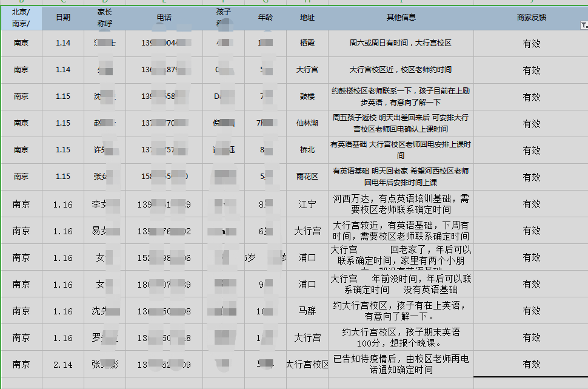Screen dimensions: 588x389
Task: Select the 商家反馈 header cell
Action: [x=531, y=18]
